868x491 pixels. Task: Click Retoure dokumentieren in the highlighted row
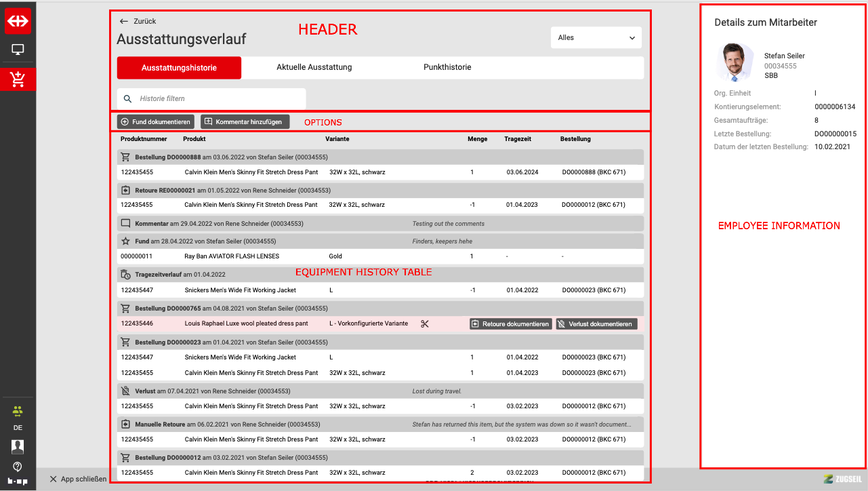point(510,324)
